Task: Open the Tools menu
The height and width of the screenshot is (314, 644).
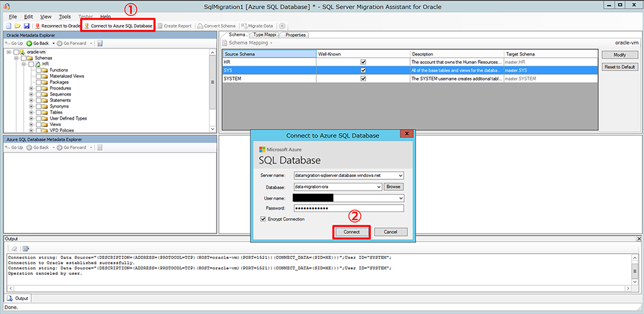Action: pyautogui.click(x=64, y=17)
